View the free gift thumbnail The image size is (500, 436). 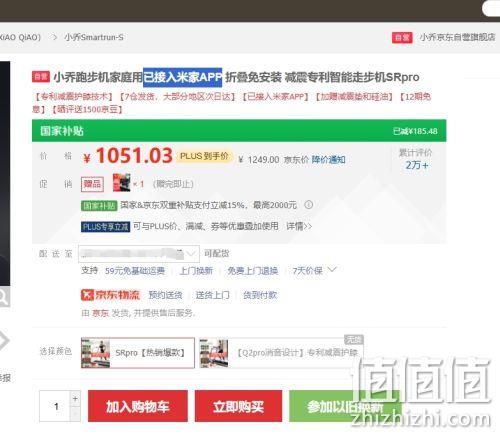tap(122, 183)
